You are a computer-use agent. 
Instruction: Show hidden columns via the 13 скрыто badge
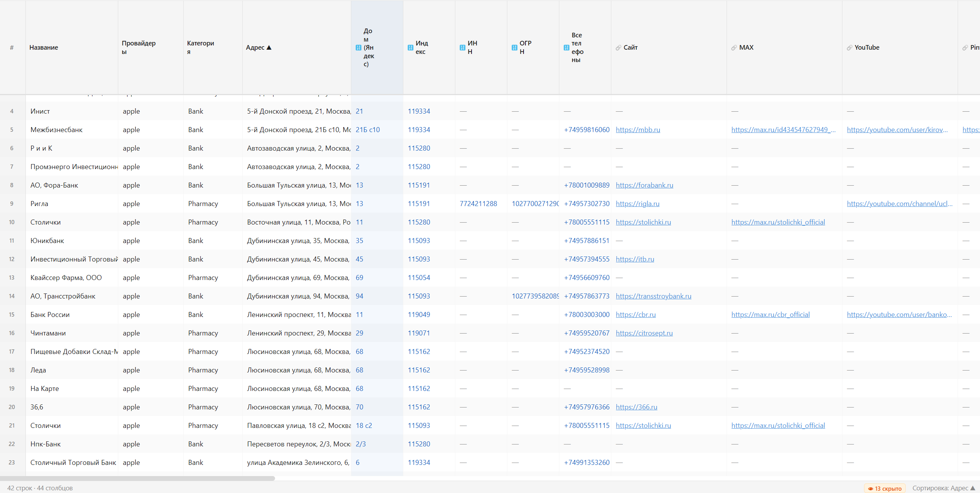[884, 488]
